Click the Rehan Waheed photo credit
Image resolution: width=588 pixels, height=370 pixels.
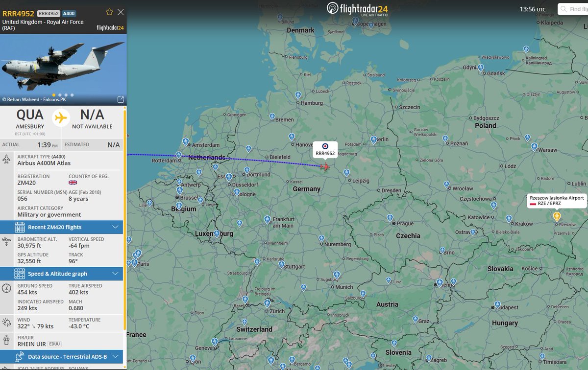[34, 99]
